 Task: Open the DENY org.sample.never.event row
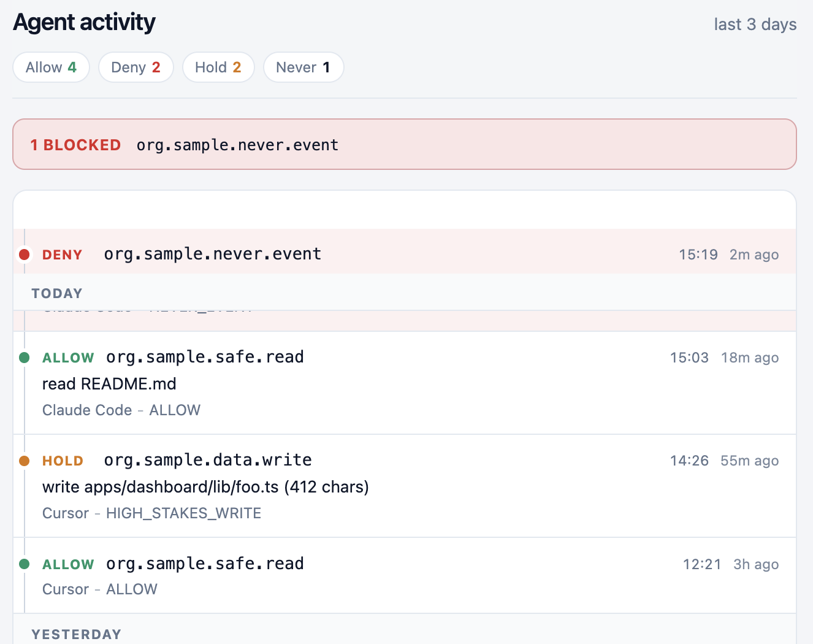point(405,251)
